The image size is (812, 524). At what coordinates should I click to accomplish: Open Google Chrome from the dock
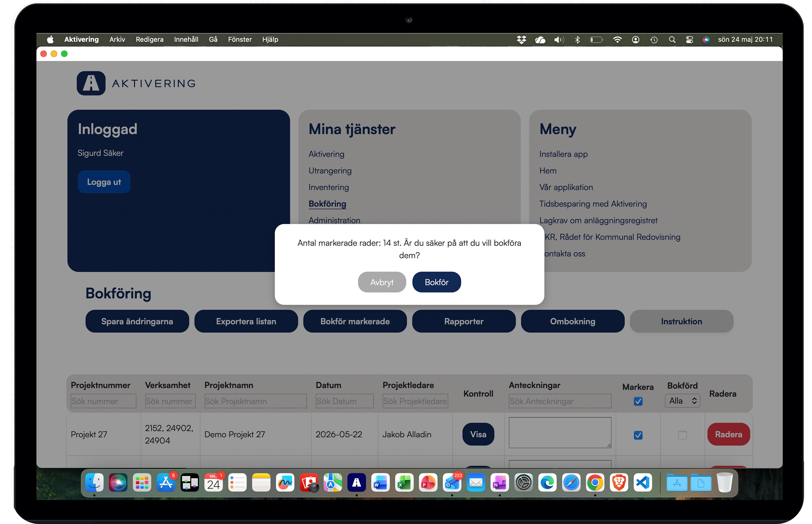(595, 483)
